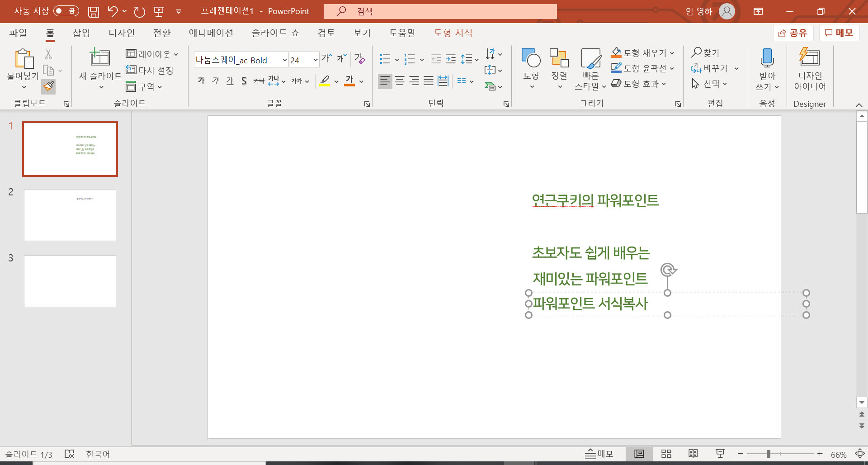Click the rotation handle of selected textbox
868x465 pixels.
click(x=668, y=270)
